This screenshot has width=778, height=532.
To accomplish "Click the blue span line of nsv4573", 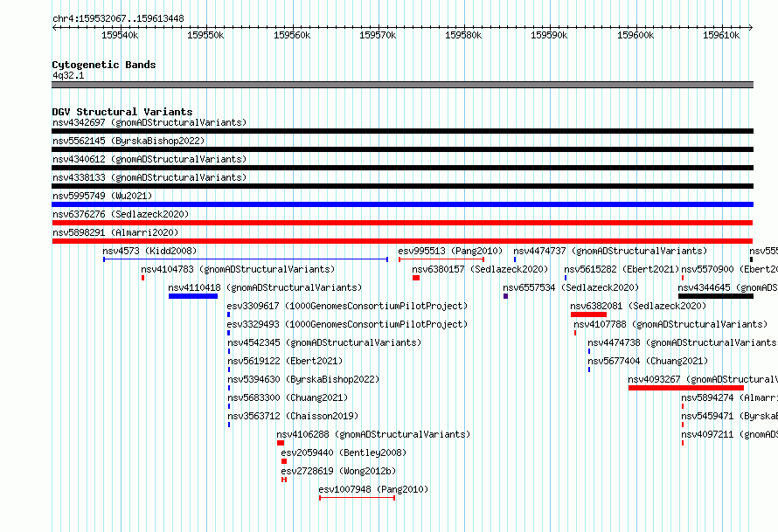I will click(246, 259).
